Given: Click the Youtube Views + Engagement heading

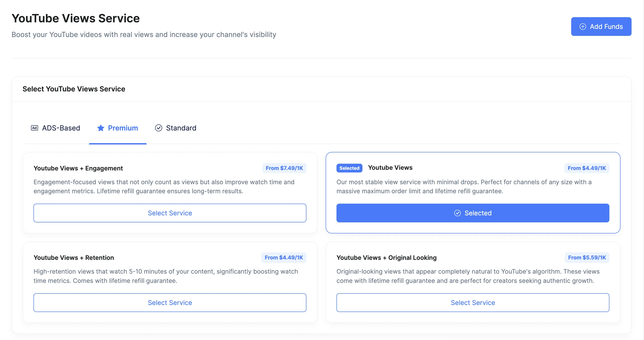Looking at the screenshot, I should tap(78, 168).
